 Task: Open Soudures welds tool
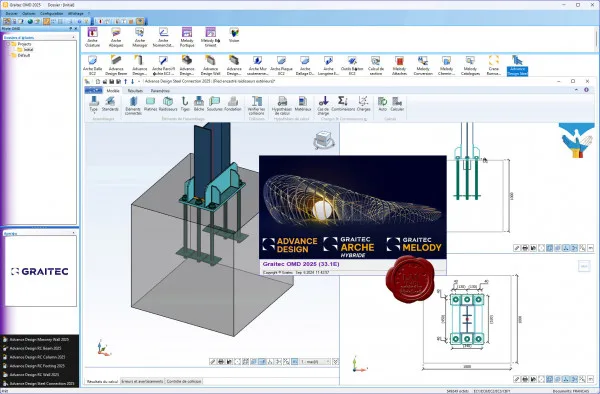[x=215, y=104]
